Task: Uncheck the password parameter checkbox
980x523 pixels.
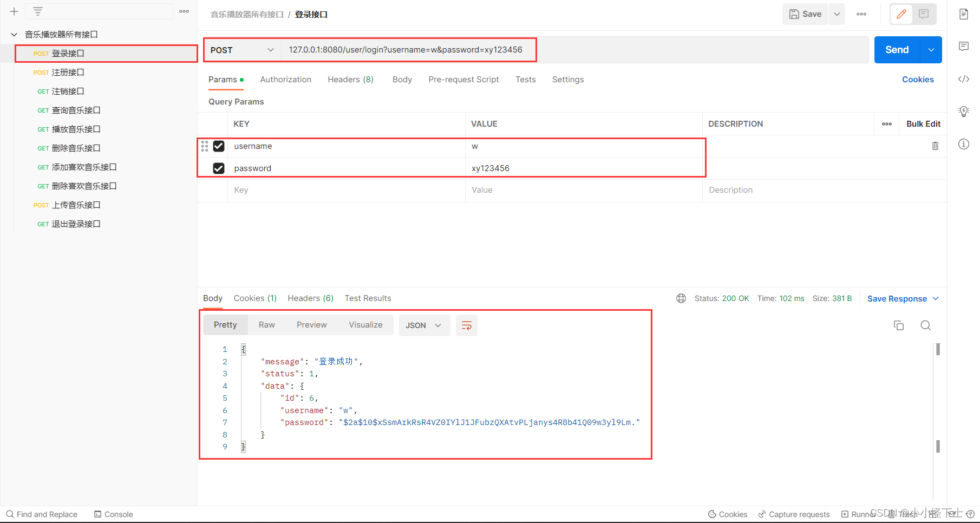Action: click(x=219, y=168)
